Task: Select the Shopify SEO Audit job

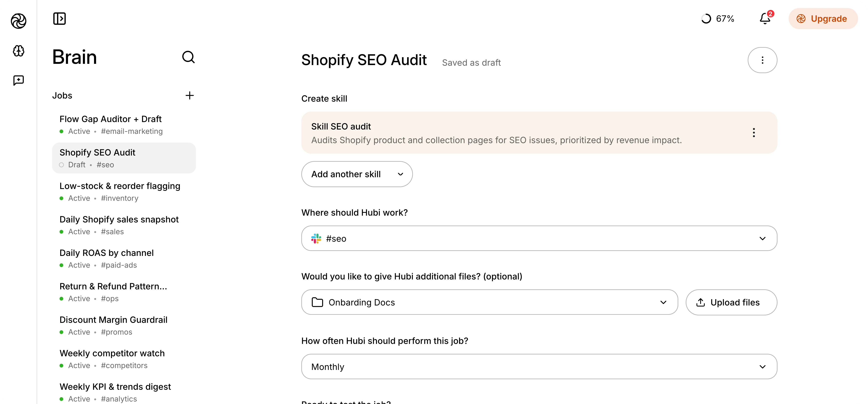Action: 124,158
